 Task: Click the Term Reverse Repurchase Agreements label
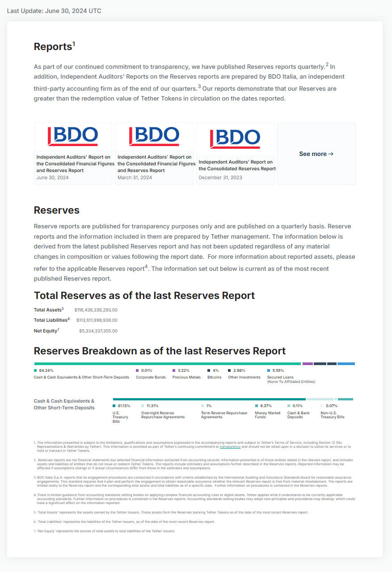point(224,415)
